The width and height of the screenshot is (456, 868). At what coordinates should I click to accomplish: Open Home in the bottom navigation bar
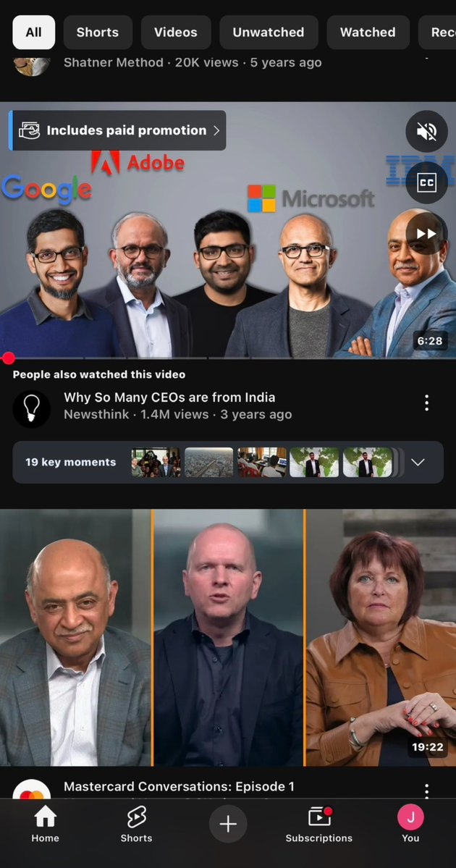[x=46, y=824]
